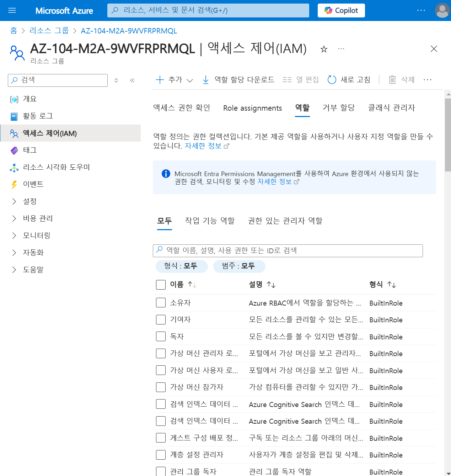The image size is (451, 476).
Task: Click the 삭제 trash icon
Action: pos(392,80)
